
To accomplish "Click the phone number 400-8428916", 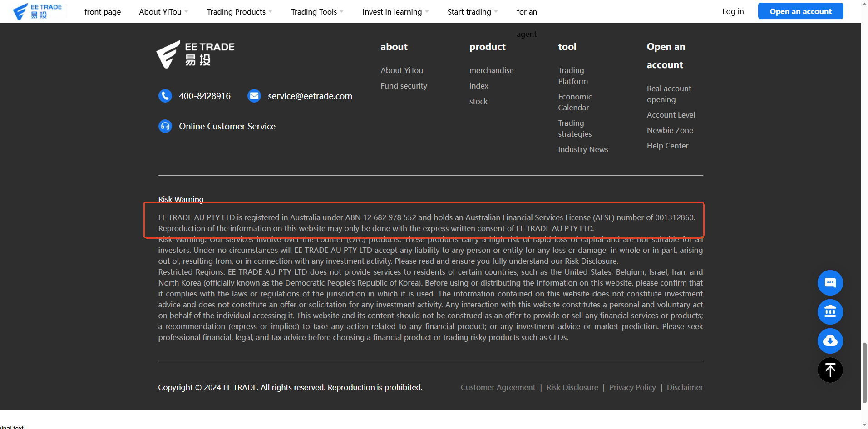I will click(205, 96).
